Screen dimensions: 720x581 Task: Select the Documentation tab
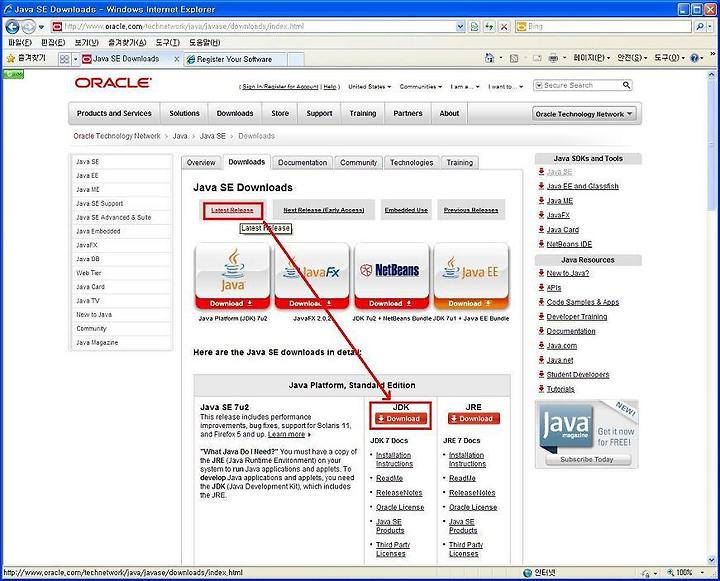[x=302, y=163]
